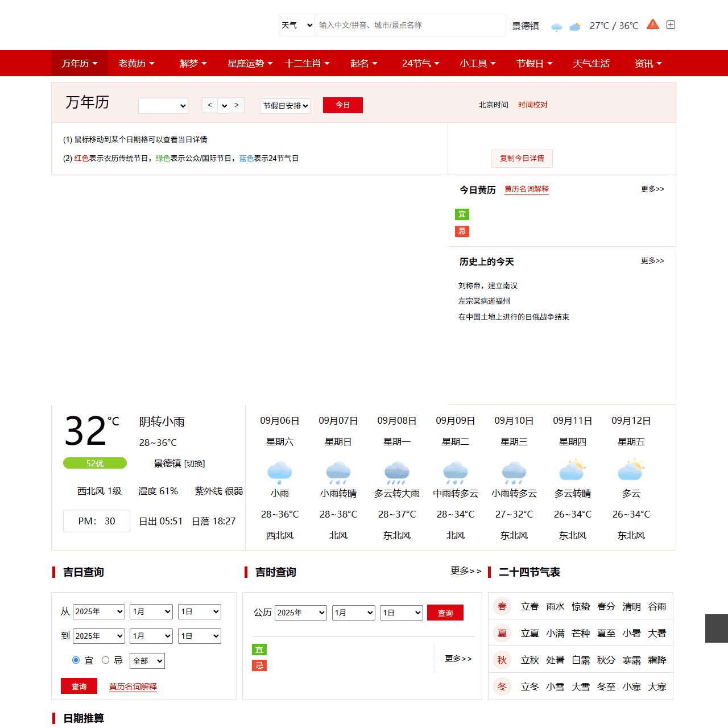Image resolution: width=728 pixels, height=728 pixels.
Task: Click the 今日 button to return to today
Action: [x=342, y=105]
